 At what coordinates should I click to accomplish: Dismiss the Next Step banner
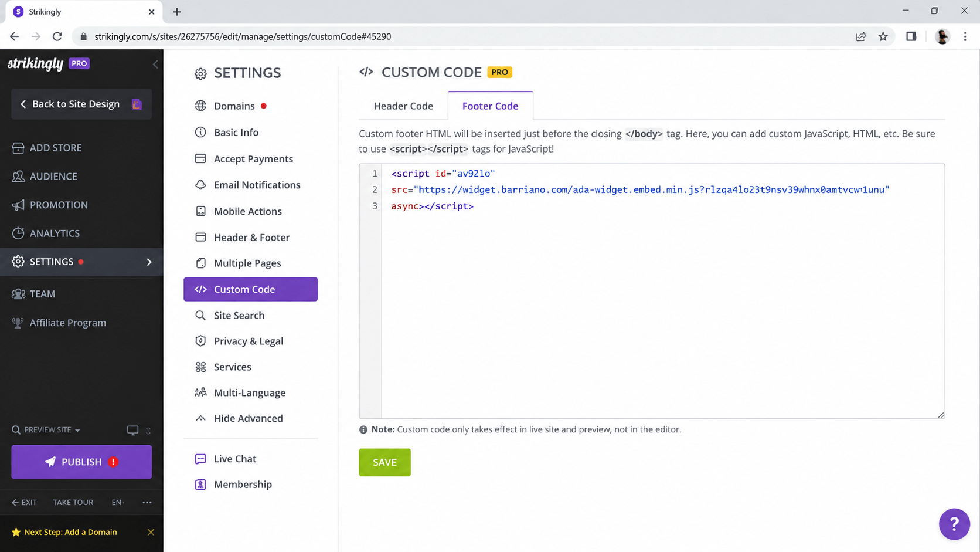click(151, 532)
